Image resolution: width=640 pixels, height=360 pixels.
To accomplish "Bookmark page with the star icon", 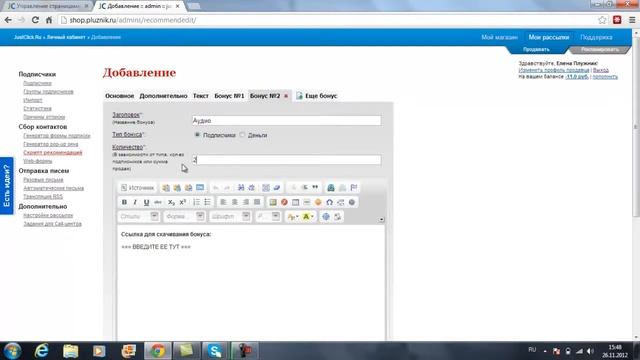I will (x=602, y=20).
